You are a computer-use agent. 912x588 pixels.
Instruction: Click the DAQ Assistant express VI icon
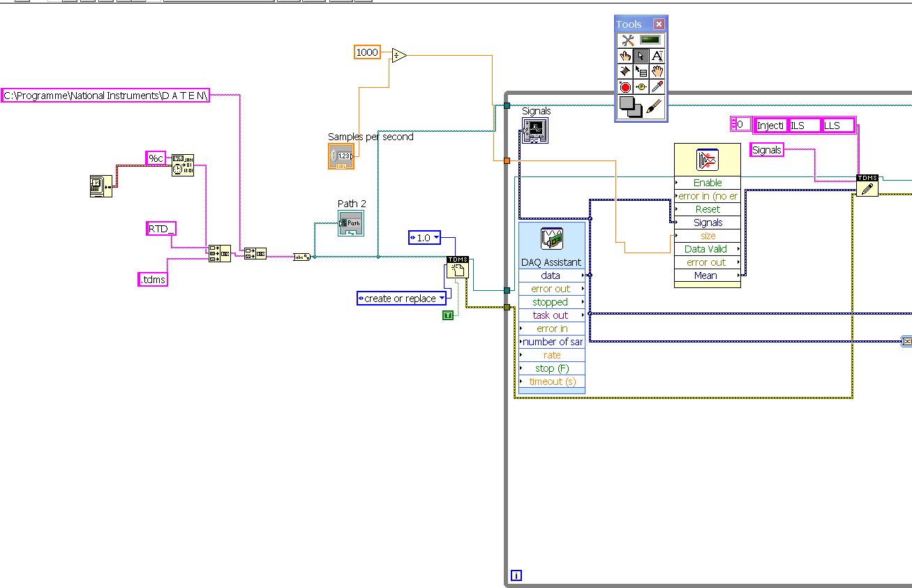click(552, 239)
